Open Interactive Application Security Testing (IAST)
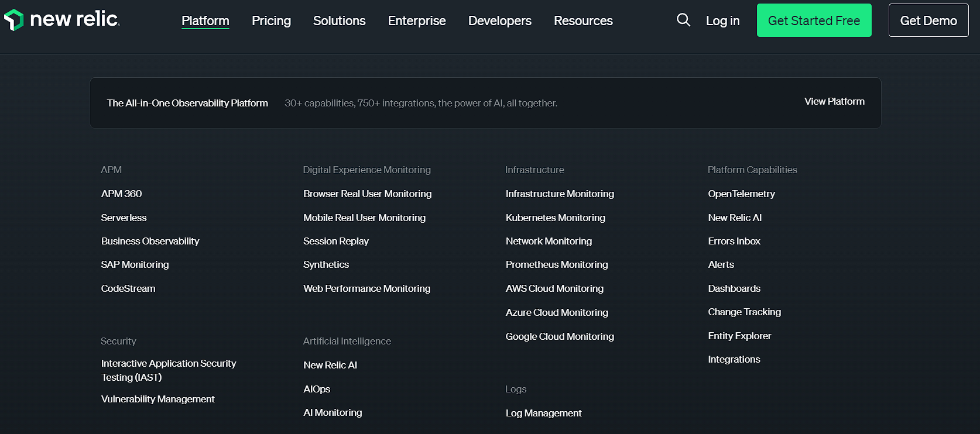 point(169,370)
